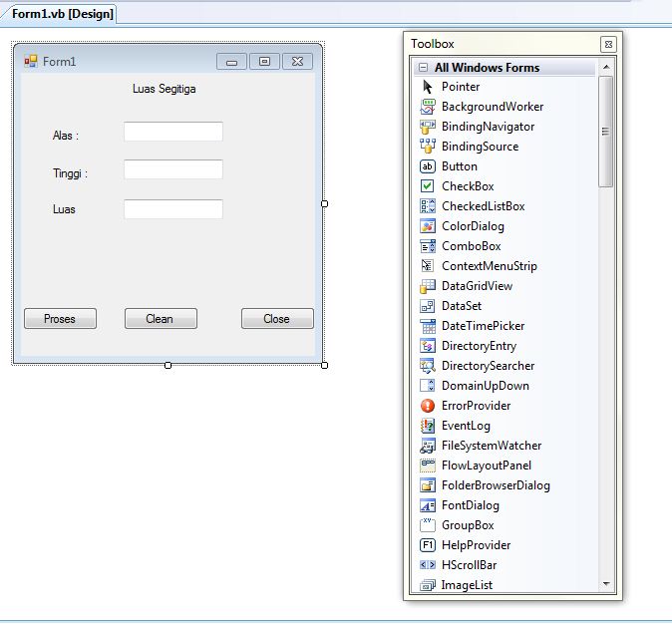Select the FolderBrowserDialog icon

[428, 485]
